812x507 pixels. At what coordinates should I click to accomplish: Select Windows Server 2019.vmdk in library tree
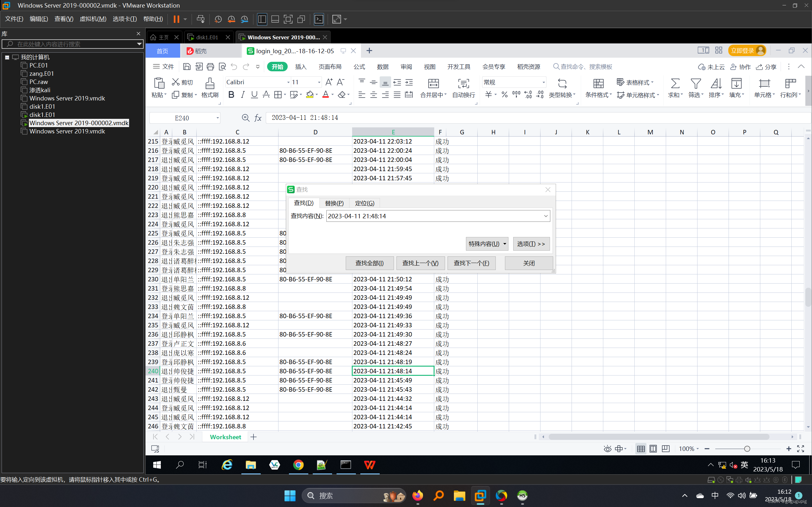pyautogui.click(x=67, y=98)
